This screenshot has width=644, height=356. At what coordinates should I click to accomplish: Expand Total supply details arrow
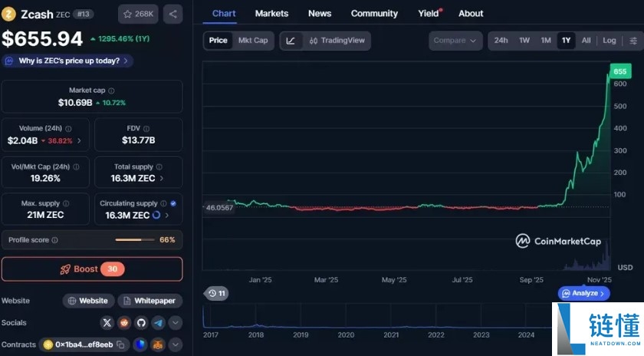click(x=162, y=179)
